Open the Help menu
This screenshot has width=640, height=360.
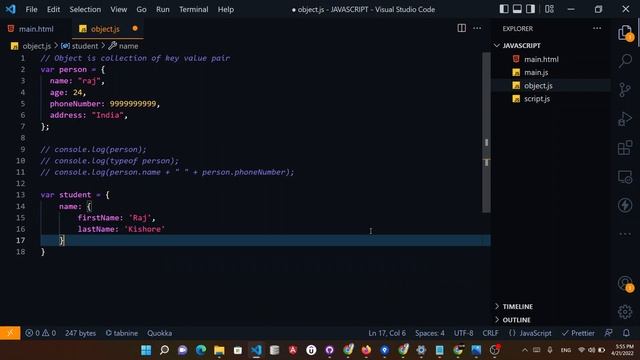click(x=225, y=9)
